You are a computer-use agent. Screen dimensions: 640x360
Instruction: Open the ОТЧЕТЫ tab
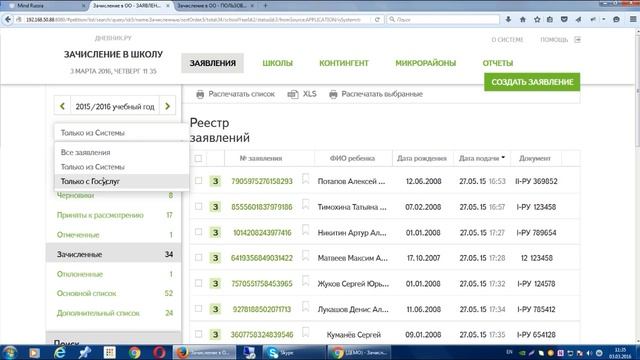pyautogui.click(x=498, y=63)
